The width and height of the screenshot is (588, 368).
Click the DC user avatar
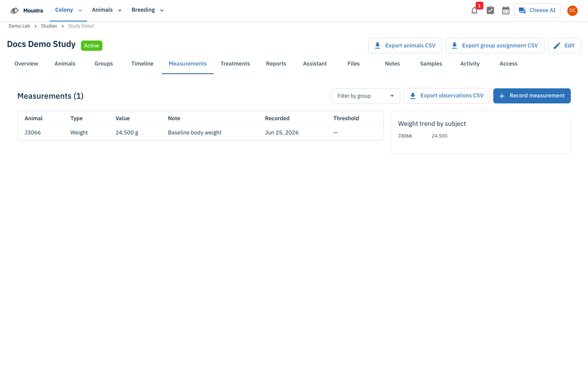tap(572, 10)
